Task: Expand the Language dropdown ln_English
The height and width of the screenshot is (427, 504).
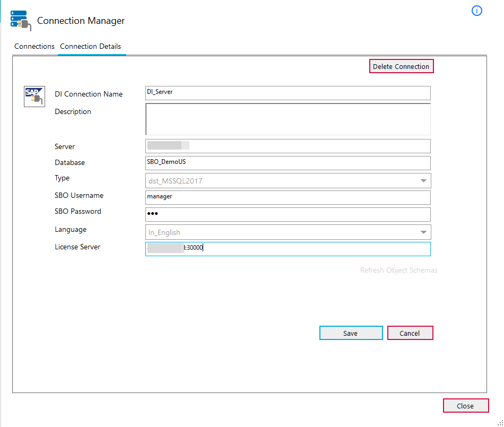Action: (288, 232)
